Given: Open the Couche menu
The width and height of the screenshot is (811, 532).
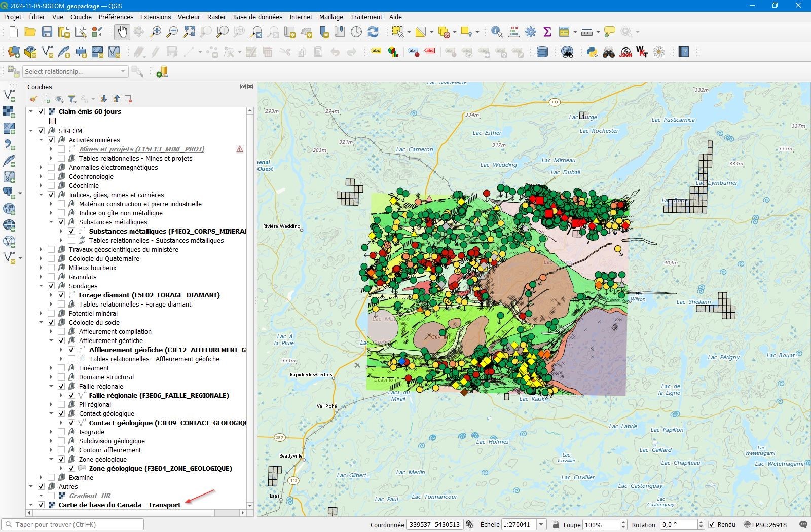Looking at the screenshot, I should point(81,17).
